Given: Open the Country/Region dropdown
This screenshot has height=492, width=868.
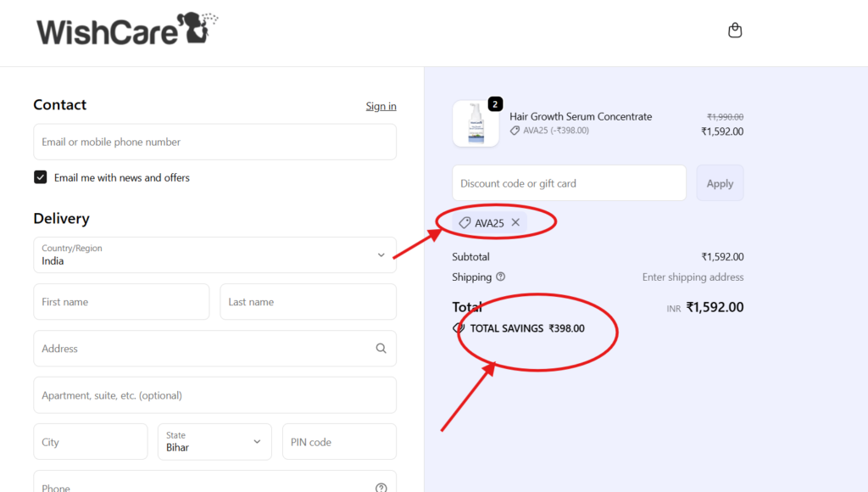Looking at the screenshot, I should [x=214, y=254].
